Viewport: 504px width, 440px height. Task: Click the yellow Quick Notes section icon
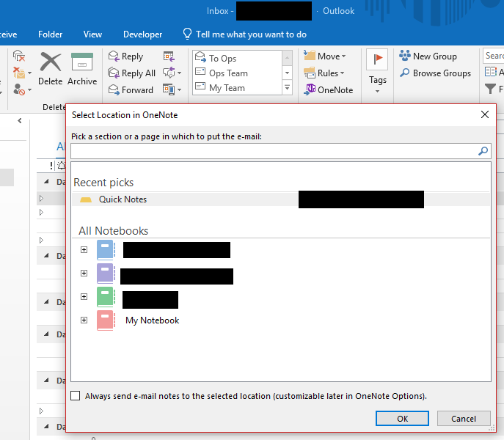tap(86, 199)
